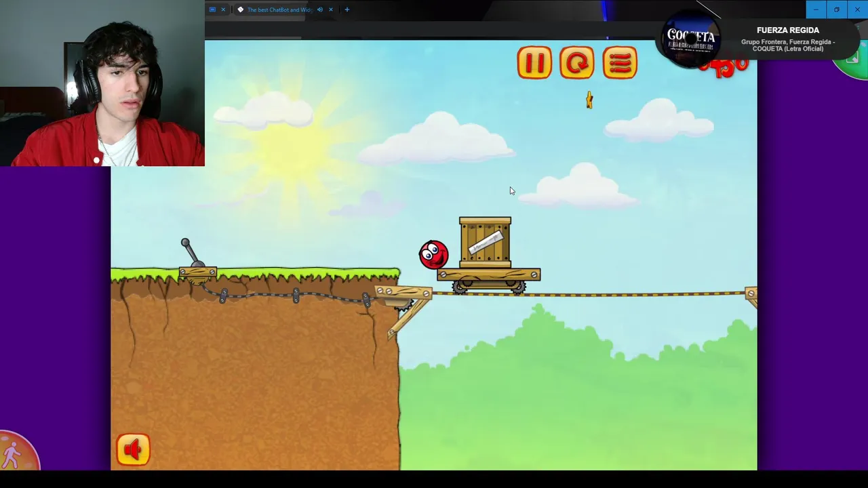Viewport: 868px width, 488px height.
Task: Click 'Grupo Frontera, Fuerza Regida - COQUETA' text
Action: click(x=787, y=45)
